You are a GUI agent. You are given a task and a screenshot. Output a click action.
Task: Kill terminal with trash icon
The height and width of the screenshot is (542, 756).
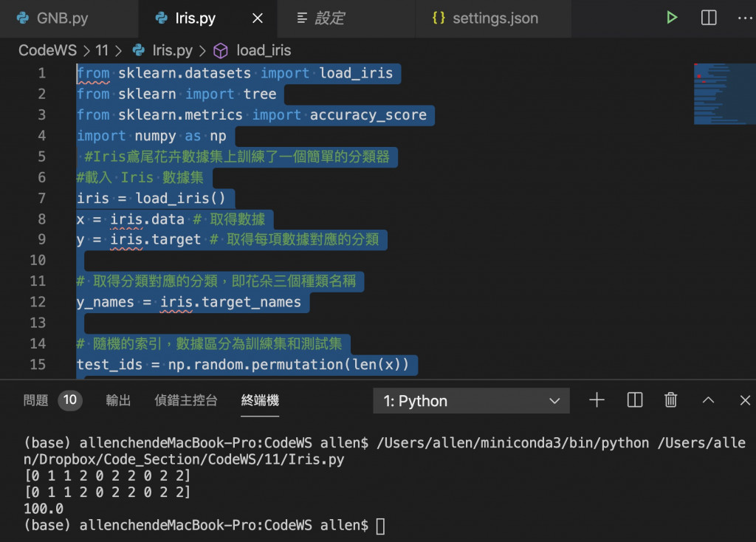(670, 399)
